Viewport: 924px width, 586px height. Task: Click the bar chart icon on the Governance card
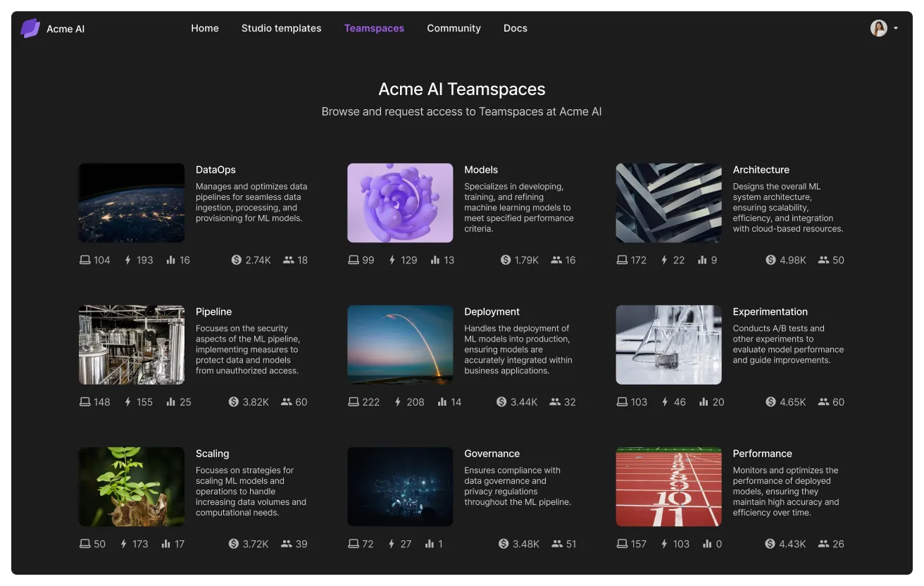tap(429, 544)
